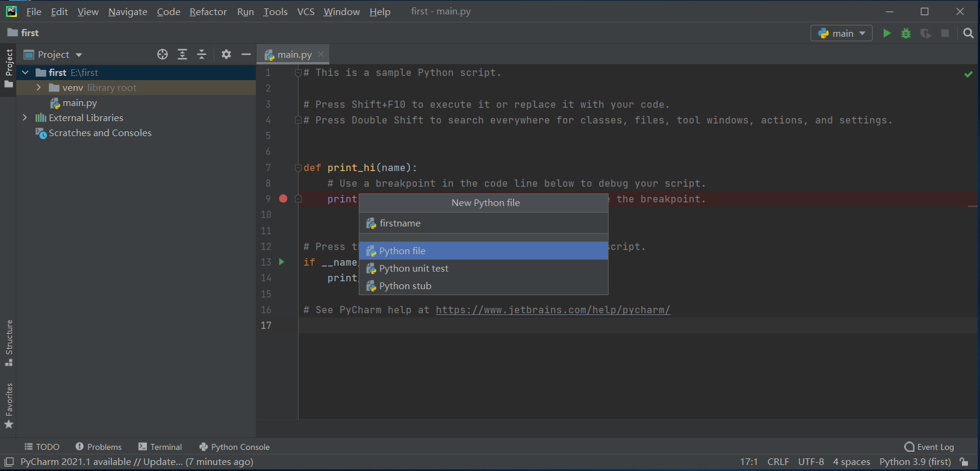980x471 pixels.
Task: Start debugging with the bug icon
Action: pyautogui.click(x=906, y=33)
